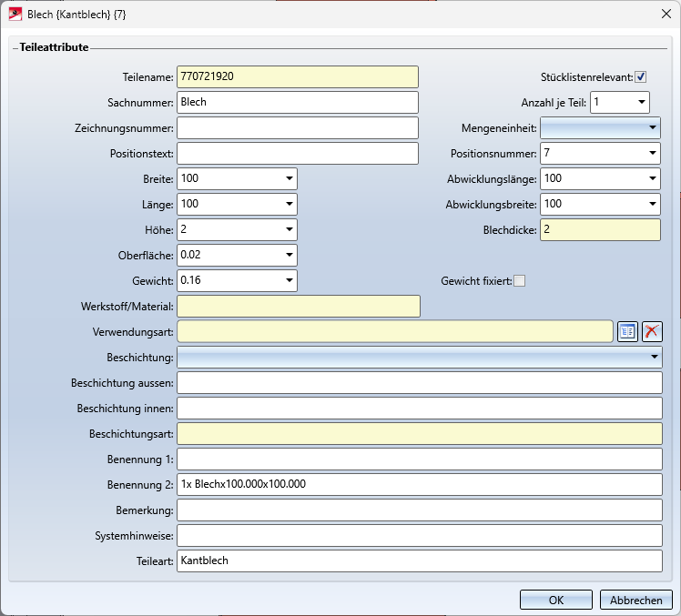Open the Anzahl je Teil dropdown
This screenshot has height=616, width=681.
[641, 103]
